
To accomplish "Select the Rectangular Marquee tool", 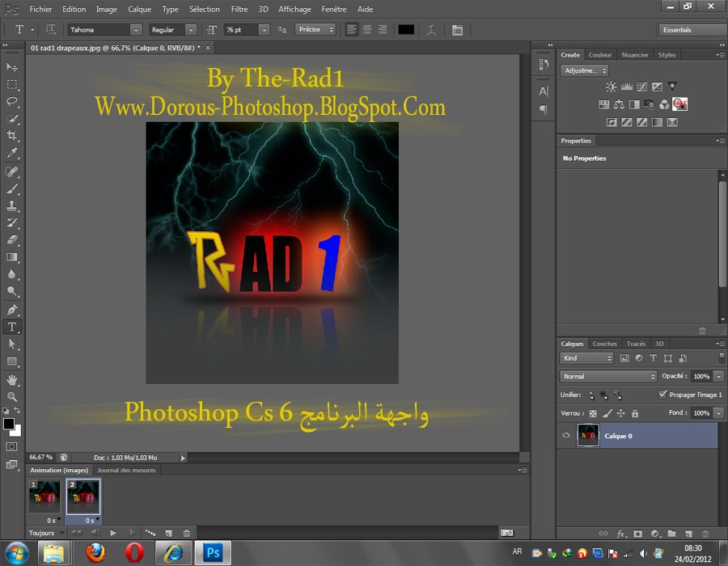I will coord(12,84).
